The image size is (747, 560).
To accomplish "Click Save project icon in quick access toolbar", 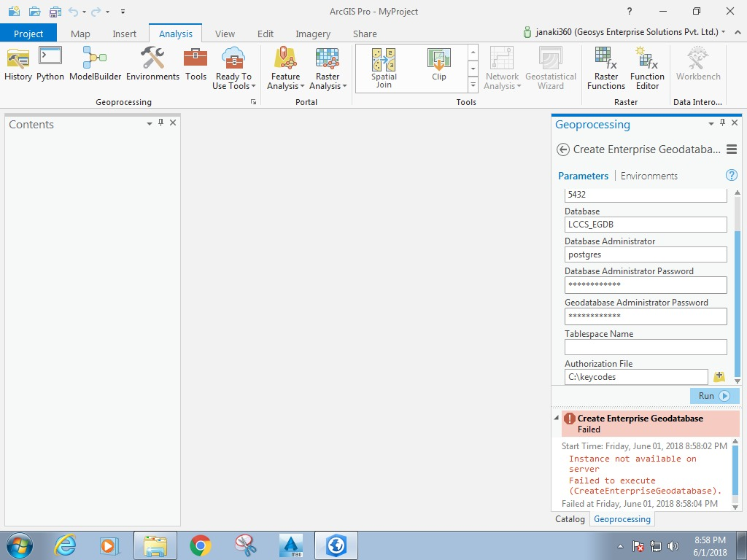I will click(x=55, y=11).
